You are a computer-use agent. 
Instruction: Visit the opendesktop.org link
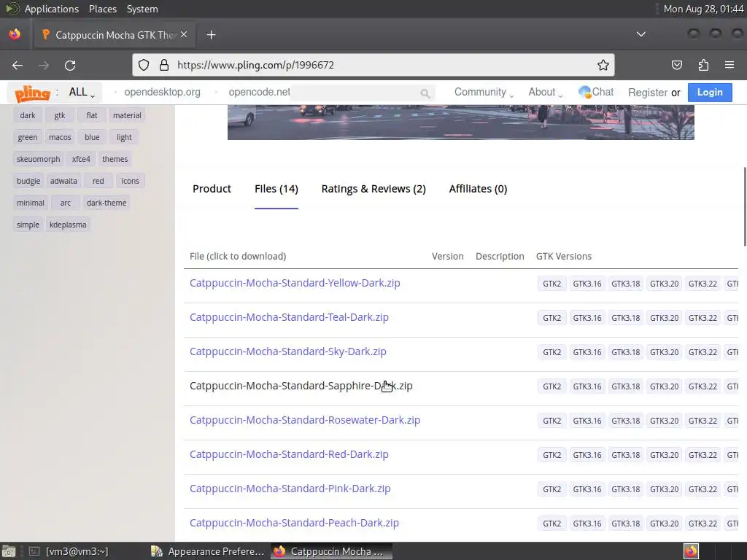pos(162,92)
